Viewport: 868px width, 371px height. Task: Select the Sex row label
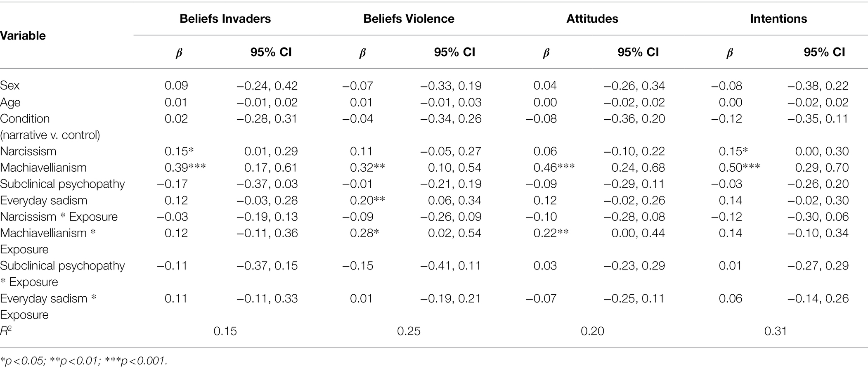10,85
